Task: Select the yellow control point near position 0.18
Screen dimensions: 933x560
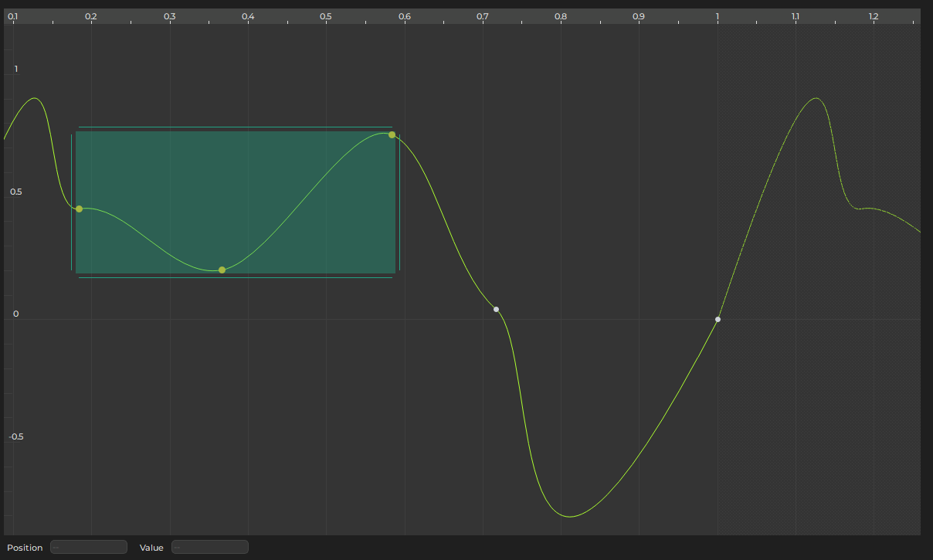Action: pos(79,209)
